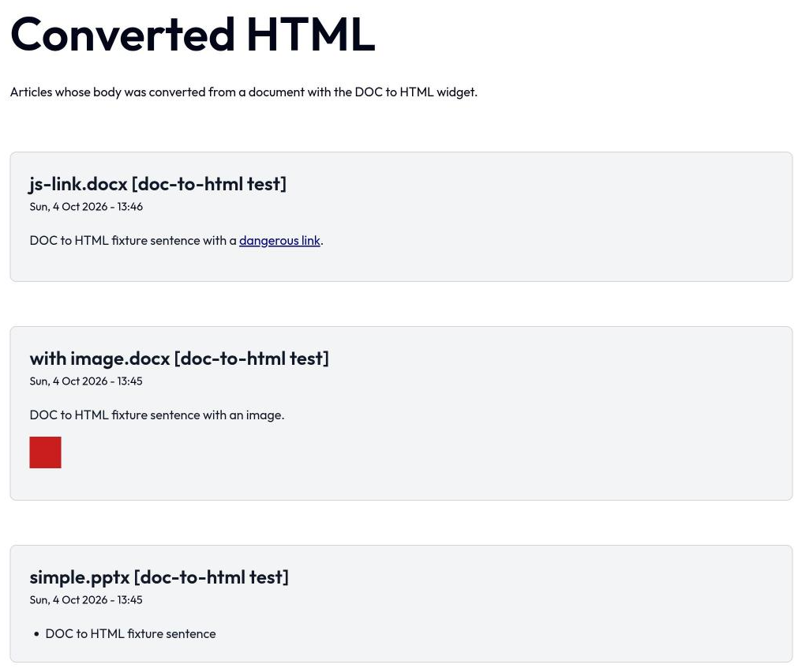
Task: Click the Converted HTML page heading
Action: point(193,34)
